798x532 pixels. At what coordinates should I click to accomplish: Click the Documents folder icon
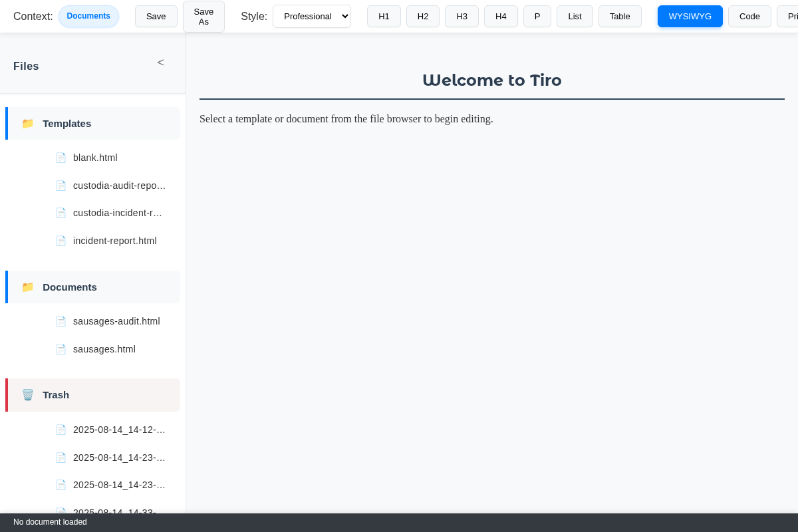(x=28, y=287)
